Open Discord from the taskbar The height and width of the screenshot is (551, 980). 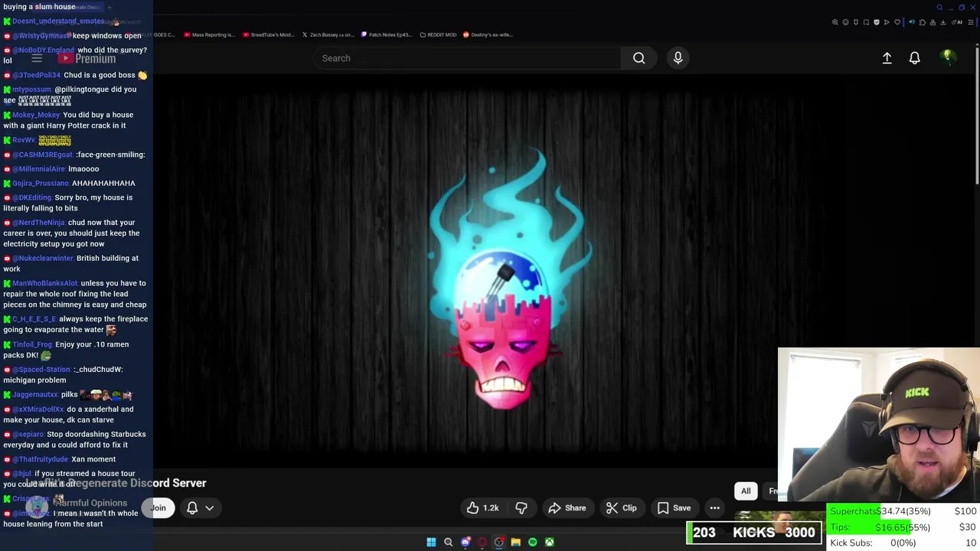tap(465, 542)
